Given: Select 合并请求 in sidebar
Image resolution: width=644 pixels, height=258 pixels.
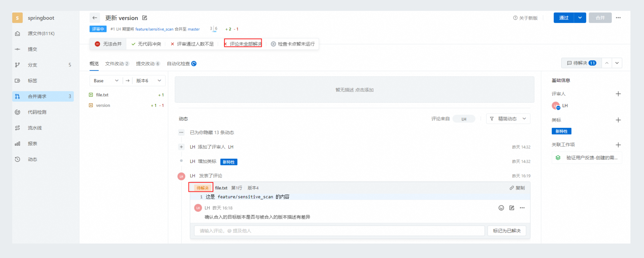Looking at the screenshot, I should coord(43,96).
